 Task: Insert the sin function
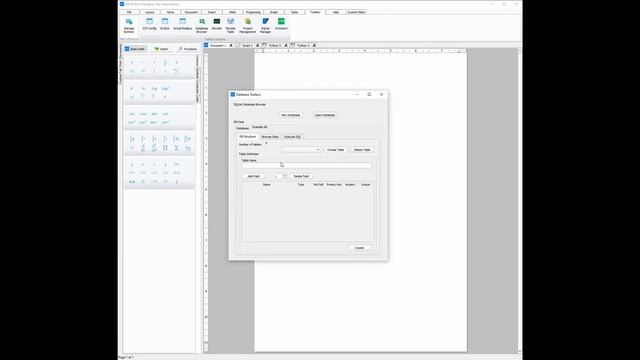(132, 114)
